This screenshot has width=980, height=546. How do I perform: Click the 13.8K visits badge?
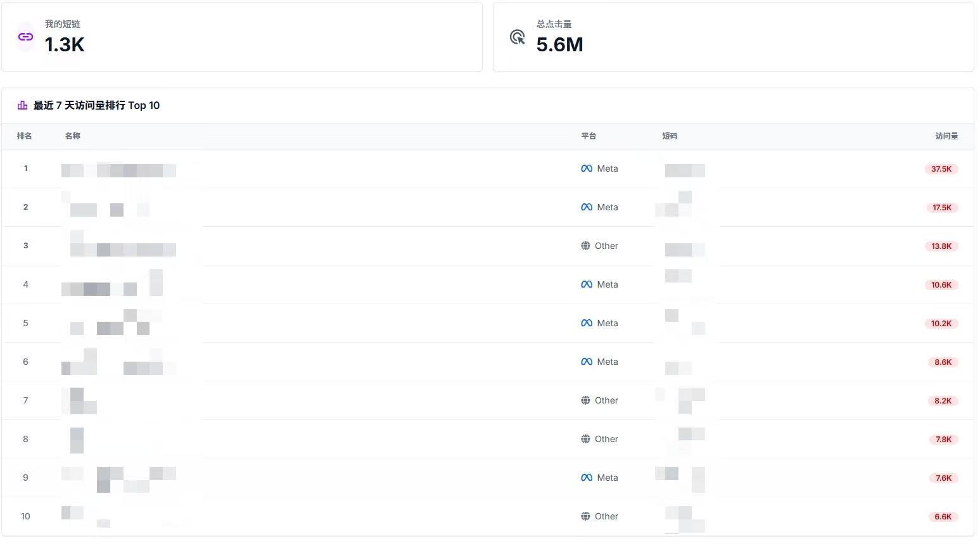pos(941,246)
